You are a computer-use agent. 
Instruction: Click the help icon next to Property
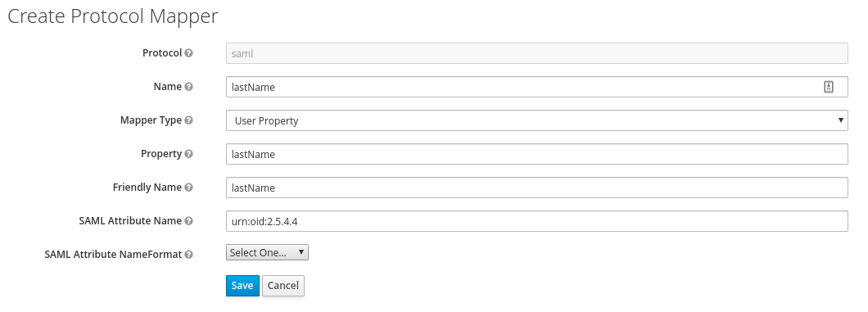coord(189,154)
